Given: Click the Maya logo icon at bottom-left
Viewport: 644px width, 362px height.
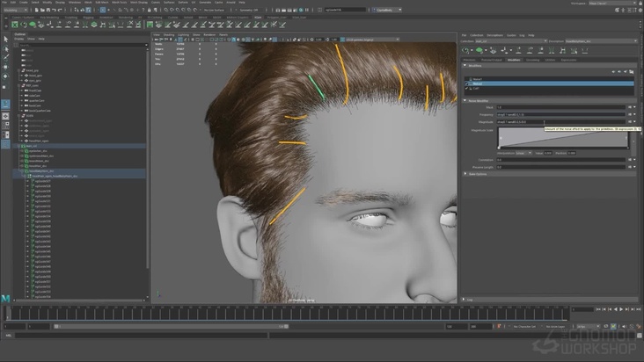Looking at the screenshot, I should (x=6, y=300).
